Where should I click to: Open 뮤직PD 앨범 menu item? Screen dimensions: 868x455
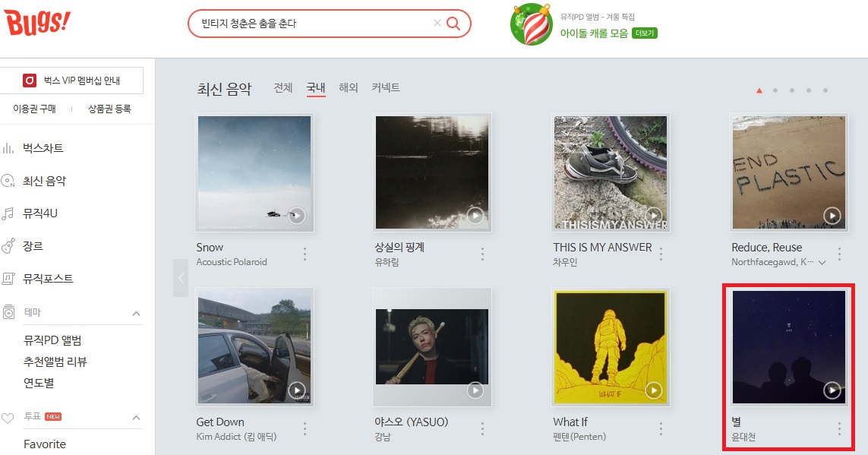pos(52,340)
